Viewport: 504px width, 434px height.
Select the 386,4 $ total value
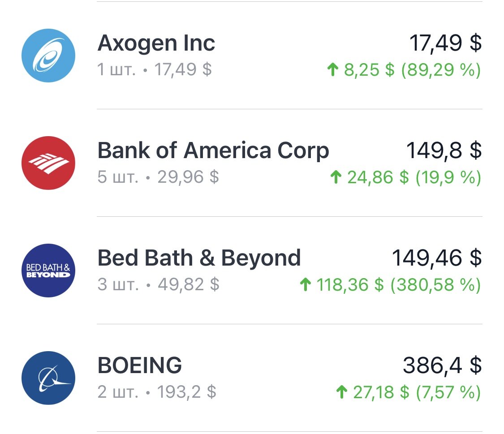click(x=442, y=365)
